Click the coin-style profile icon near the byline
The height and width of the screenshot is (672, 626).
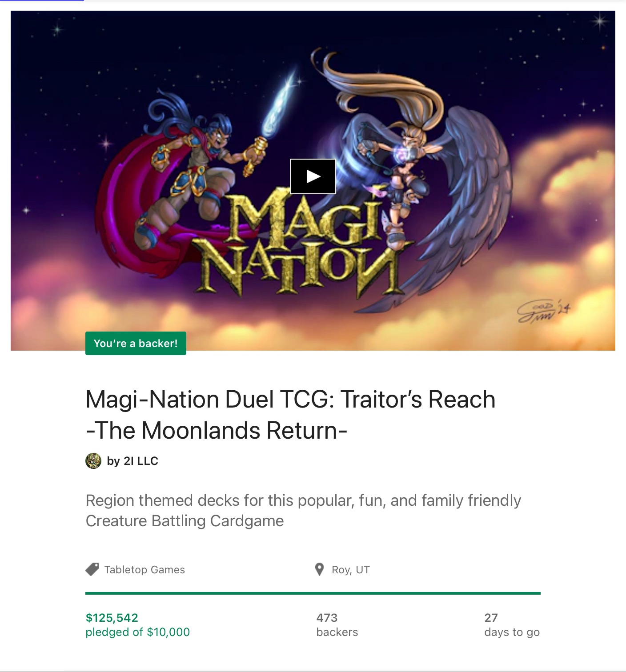(92, 461)
